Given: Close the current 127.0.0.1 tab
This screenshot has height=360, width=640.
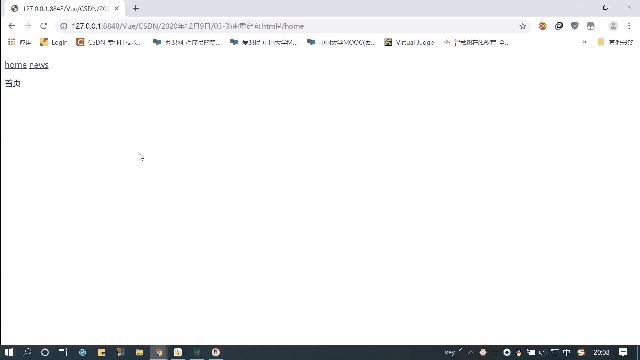Looking at the screenshot, I should pyautogui.click(x=117, y=8).
